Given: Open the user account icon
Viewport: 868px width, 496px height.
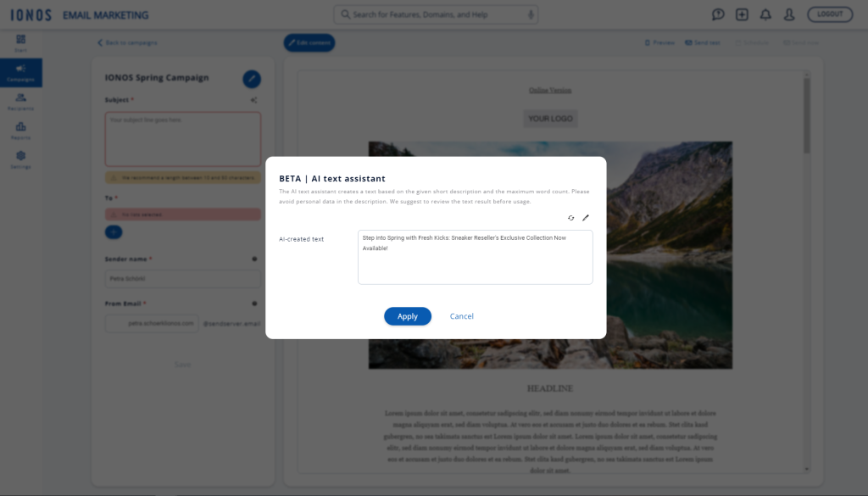Looking at the screenshot, I should 791,14.
